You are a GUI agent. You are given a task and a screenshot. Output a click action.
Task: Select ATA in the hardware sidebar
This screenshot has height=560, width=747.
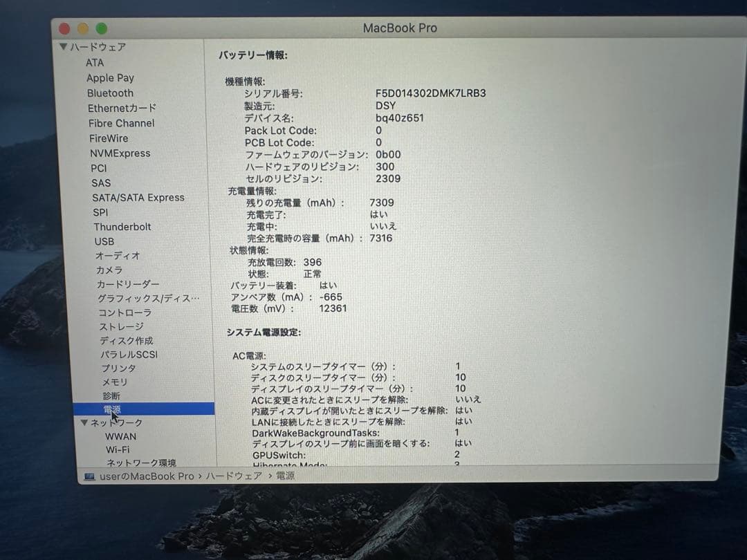pos(95,62)
